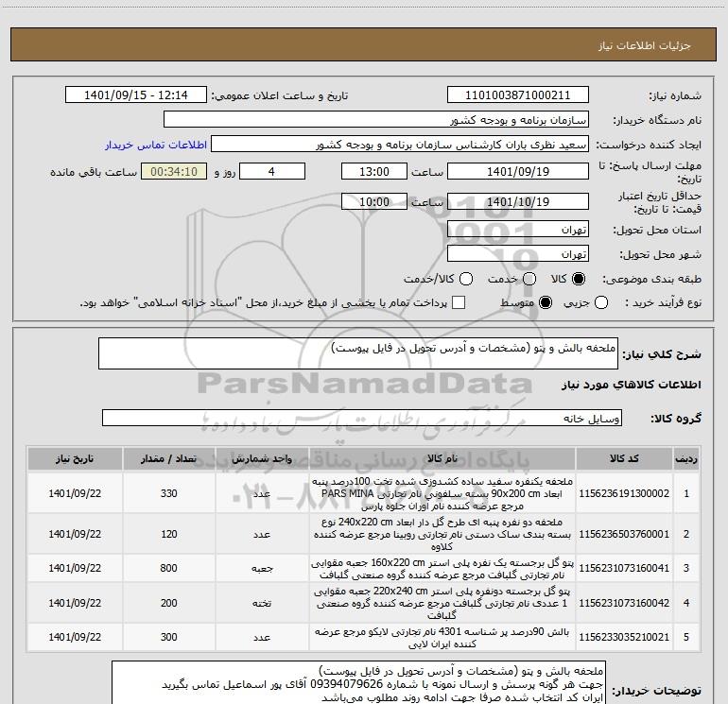Click the کد کالا column header
728x704 pixels.
point(624,458)
